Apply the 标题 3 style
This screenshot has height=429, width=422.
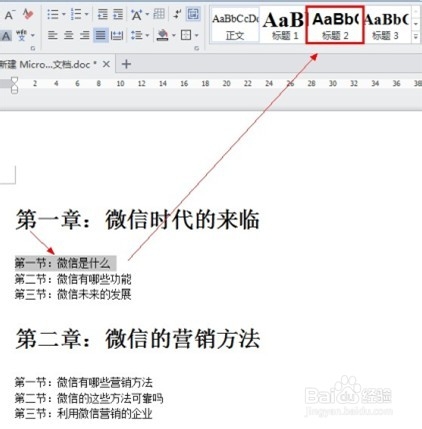387,26
